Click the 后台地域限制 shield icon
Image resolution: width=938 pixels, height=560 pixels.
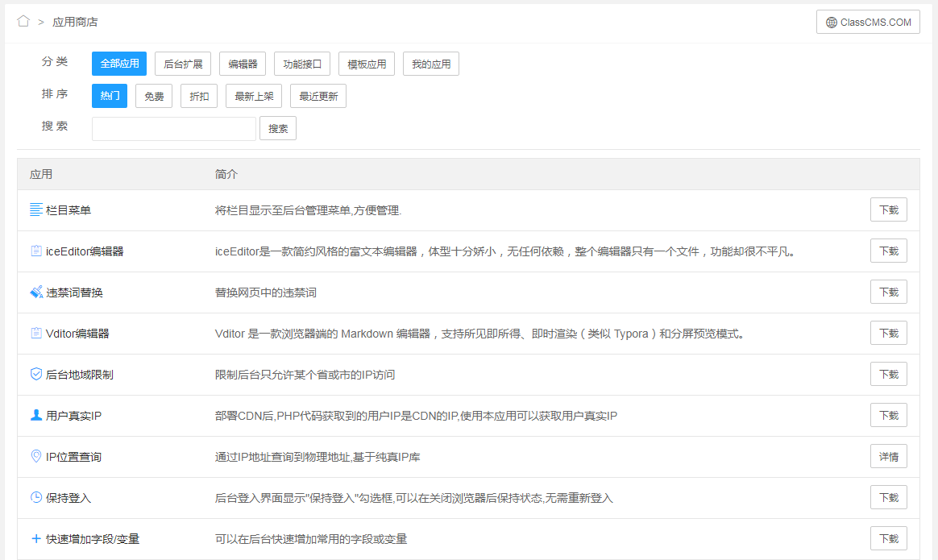coord(36,375)
